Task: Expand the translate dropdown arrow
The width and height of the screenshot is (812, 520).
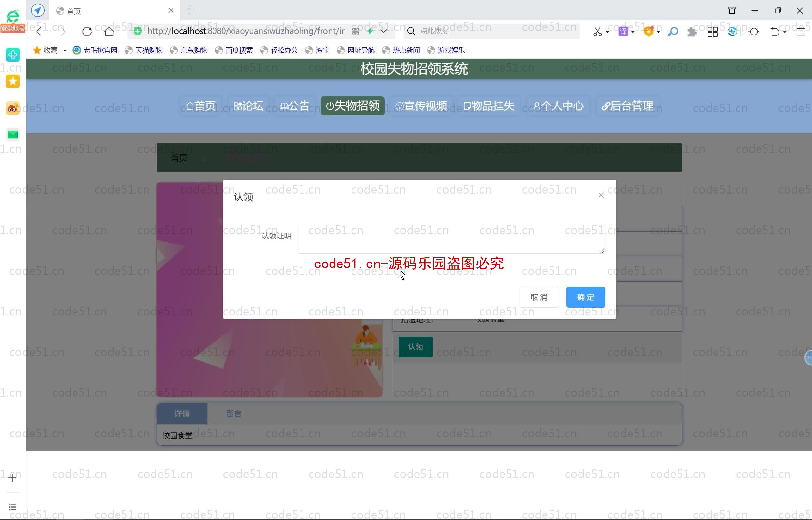Action: pos(633,32)
